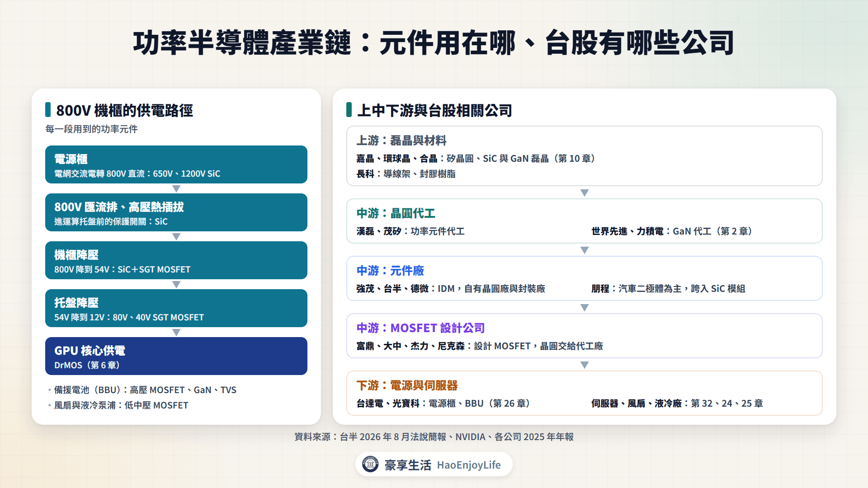The height and width of the screenshot is (488, 868).
Task: Click the 漢磊、茂矽：功率元件代工 text
Action: click(x=410, y=231)
